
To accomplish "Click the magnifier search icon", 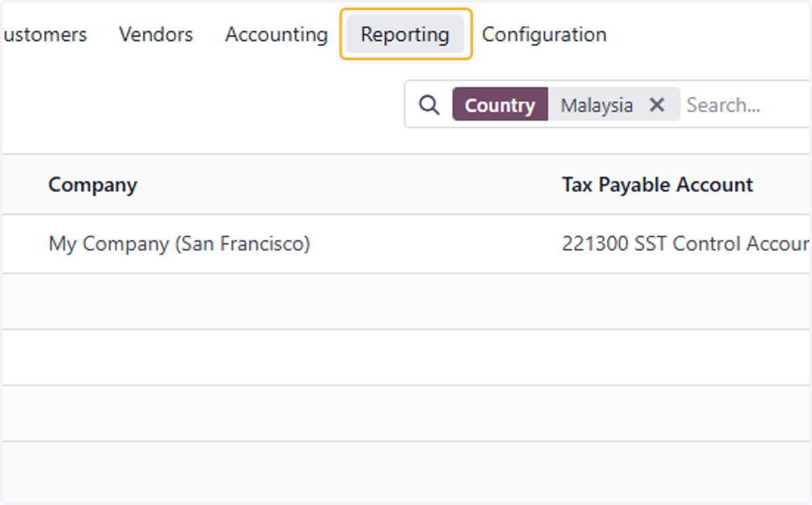I will [429, 105].
